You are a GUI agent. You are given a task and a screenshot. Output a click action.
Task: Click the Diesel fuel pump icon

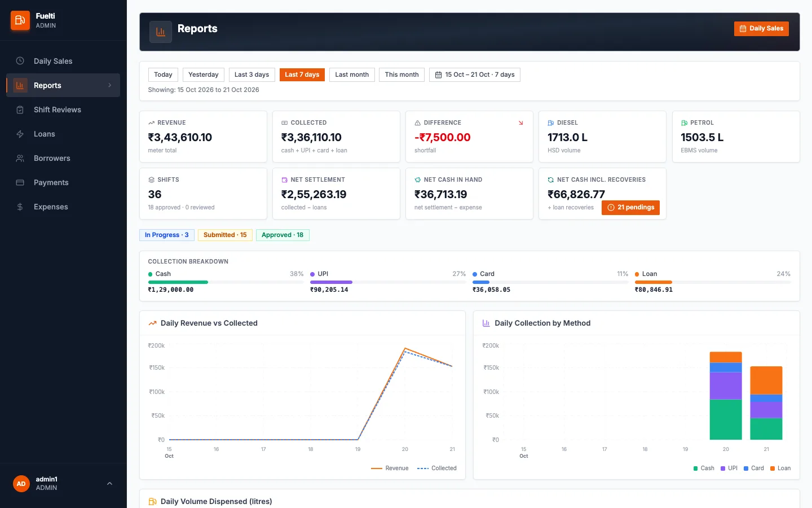(x=551, y=122)
